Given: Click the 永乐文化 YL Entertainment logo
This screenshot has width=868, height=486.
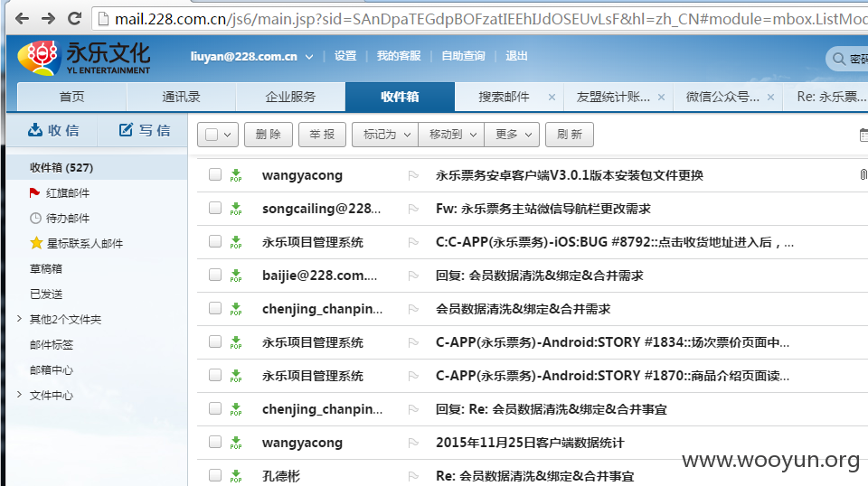Looking at the screenshot, I should coord(84,58).
